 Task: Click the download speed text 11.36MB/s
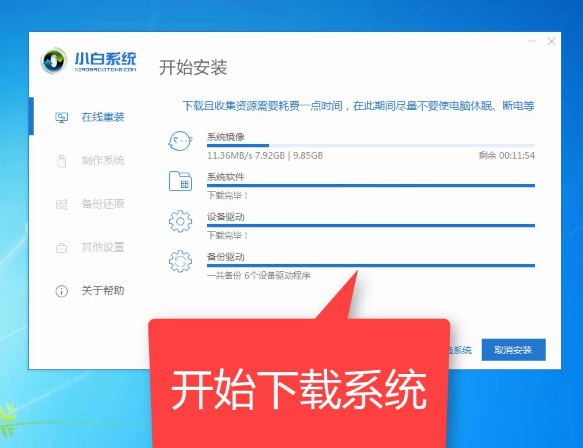click(229, 155)
